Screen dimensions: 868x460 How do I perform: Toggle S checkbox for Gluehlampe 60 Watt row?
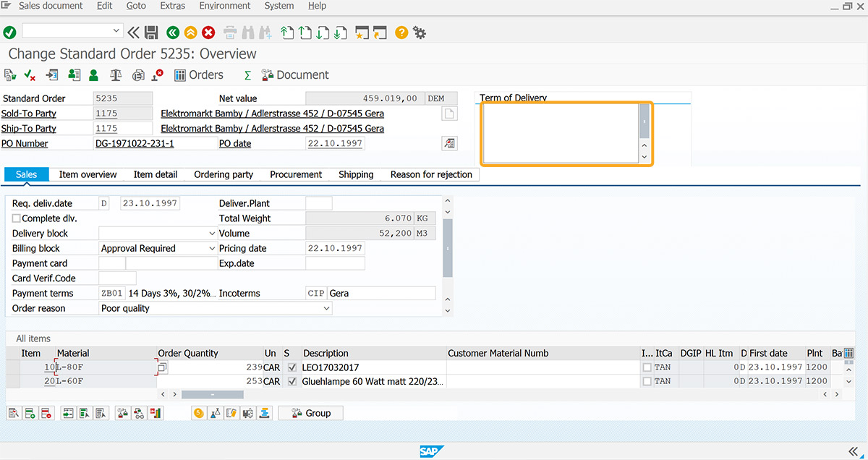click(x=292, y=380)
